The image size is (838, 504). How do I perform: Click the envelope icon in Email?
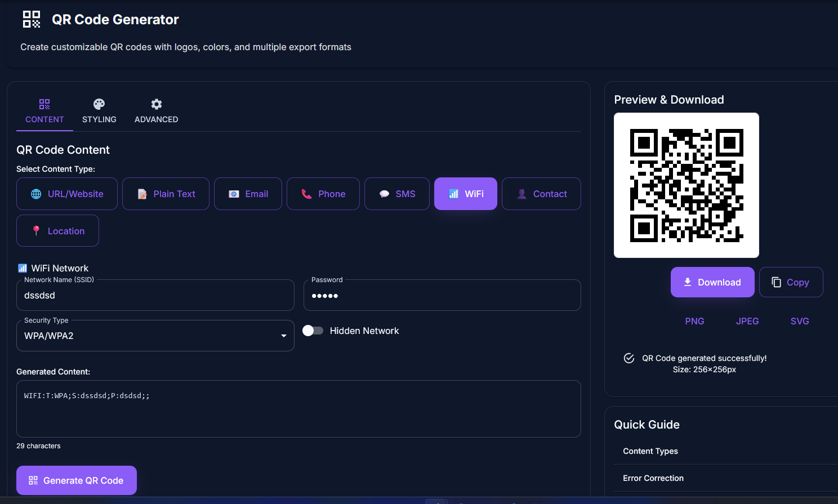[234, 194]
